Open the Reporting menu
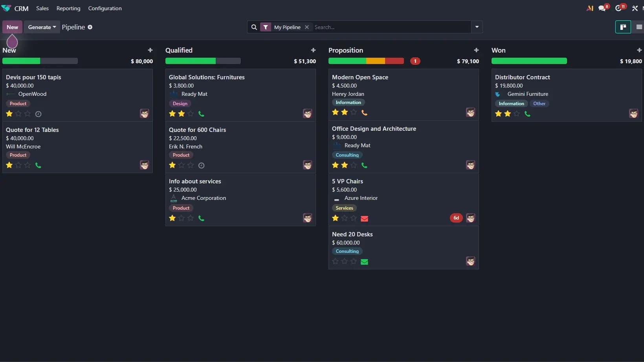Screen dimensions: 644x362 click(x=68, y=8)
